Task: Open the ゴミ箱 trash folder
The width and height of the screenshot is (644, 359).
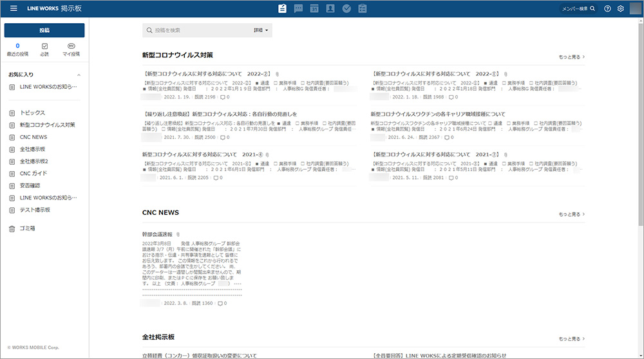Action: (x=28, y=228)
